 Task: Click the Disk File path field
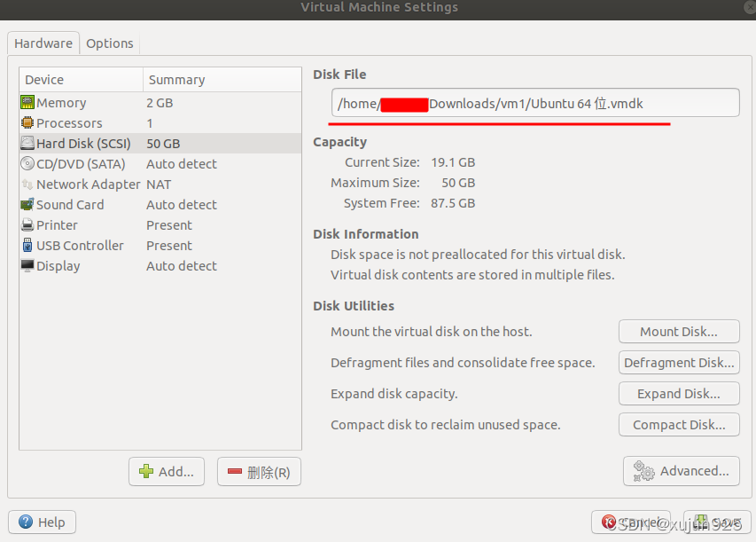535,102
